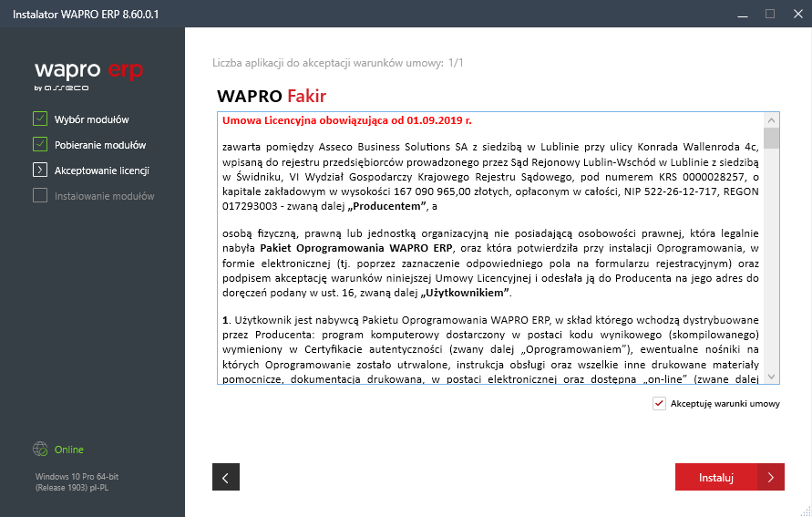Click the checkmark icon beside Wybór modułów
The height and width of the screenshot is (517, 812).
[x=39, y=119]
